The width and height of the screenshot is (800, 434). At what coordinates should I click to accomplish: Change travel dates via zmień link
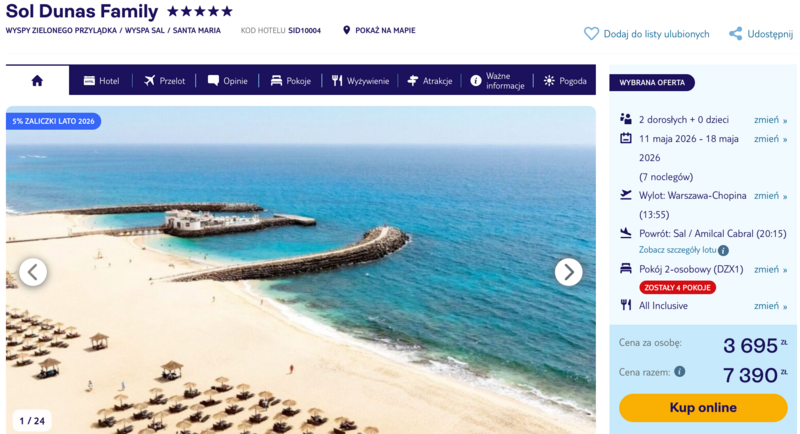770,139
